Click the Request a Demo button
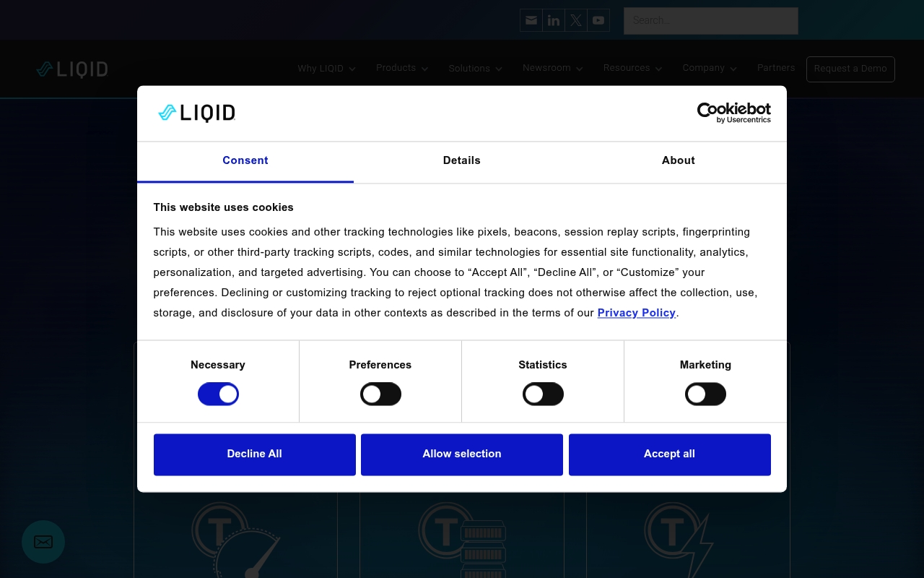The width and height of the screenshot is (924, 578). pos(850,69)
